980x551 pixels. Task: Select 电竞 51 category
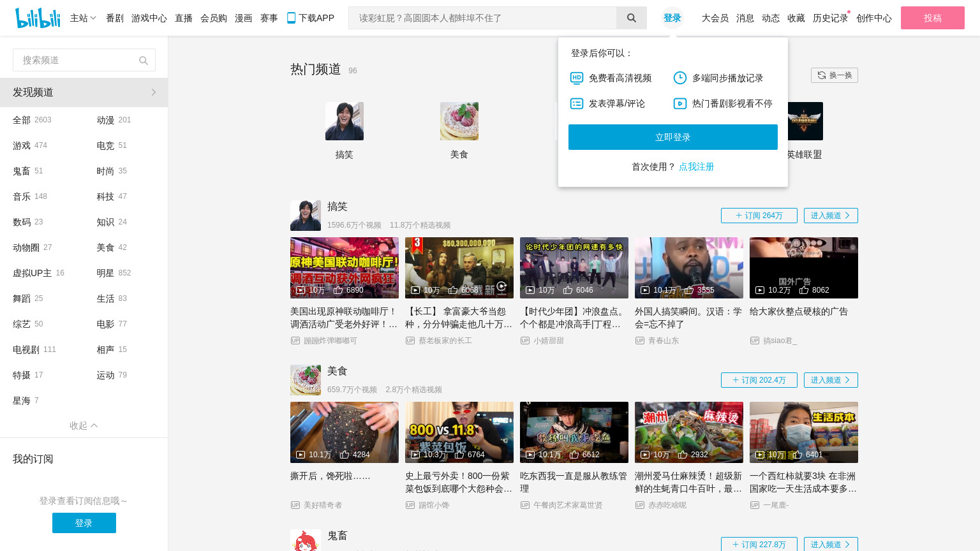point(112,145)
